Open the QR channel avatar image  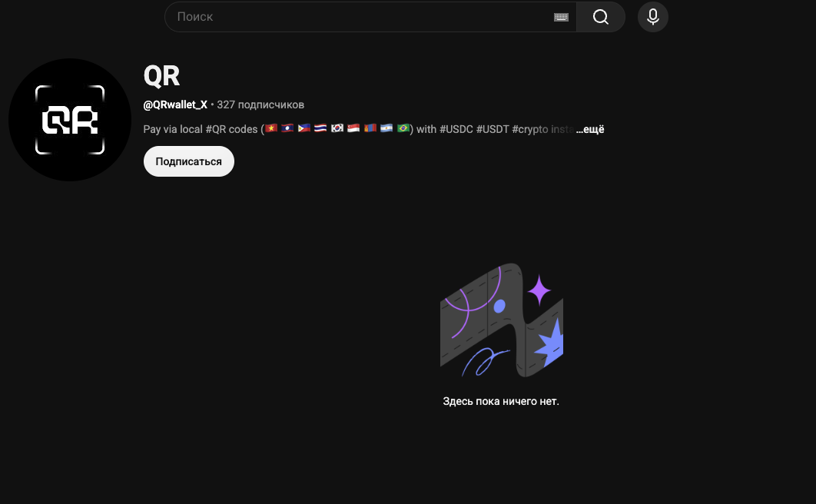(70, 120)
